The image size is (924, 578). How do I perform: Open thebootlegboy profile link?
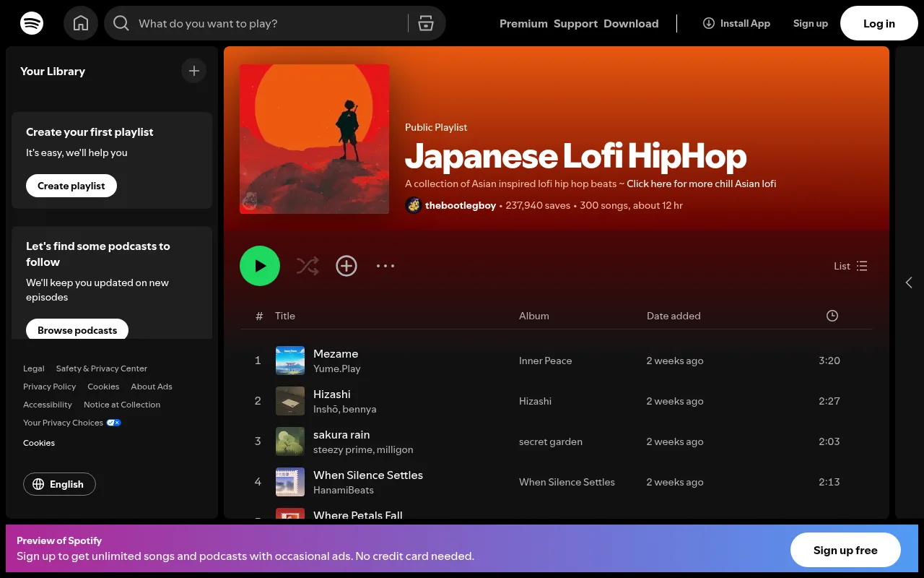point(461,205)
